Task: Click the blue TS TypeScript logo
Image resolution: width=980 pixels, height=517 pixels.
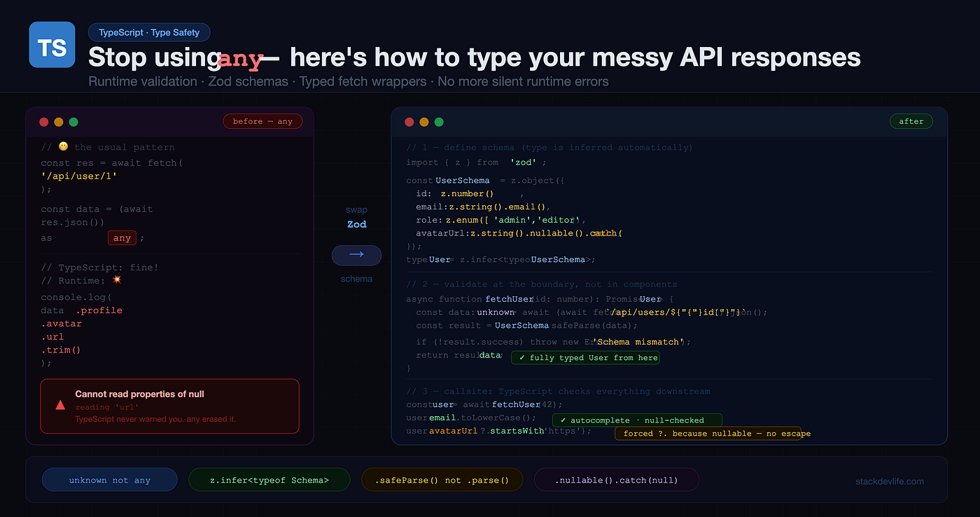Action: [52, 45]
